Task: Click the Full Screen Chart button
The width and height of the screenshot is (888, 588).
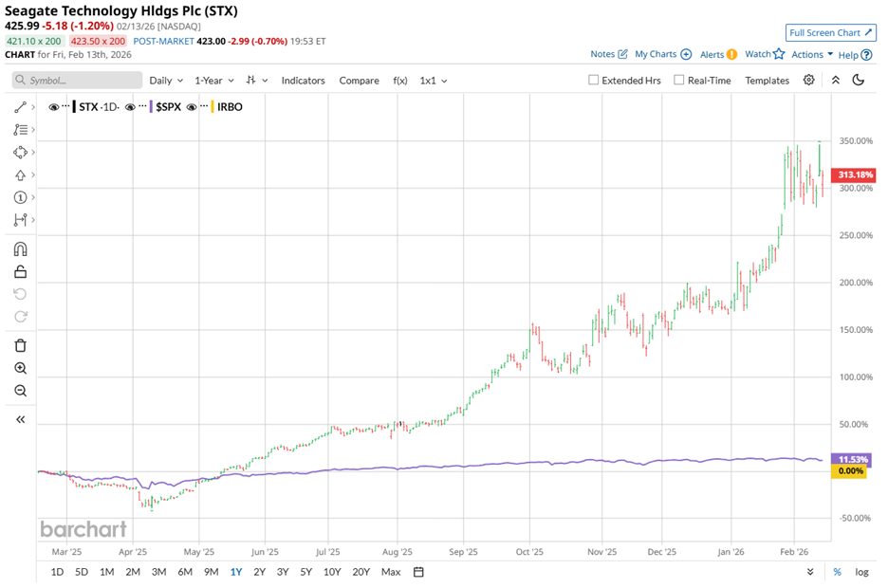Action: click(x=831, y=32)
